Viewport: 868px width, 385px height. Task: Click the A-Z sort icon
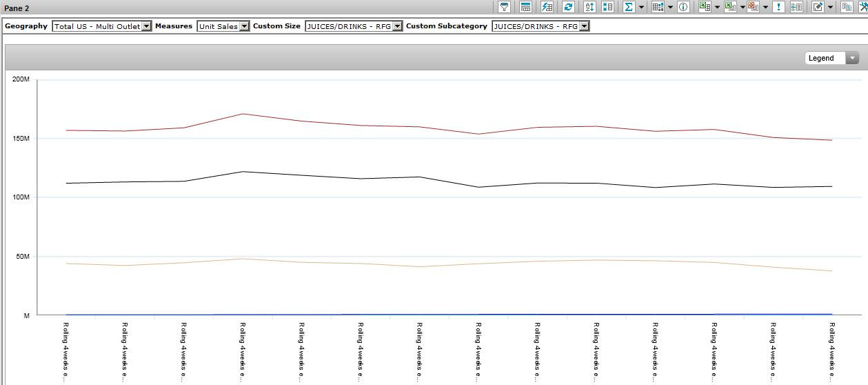(x=589, y=7)
